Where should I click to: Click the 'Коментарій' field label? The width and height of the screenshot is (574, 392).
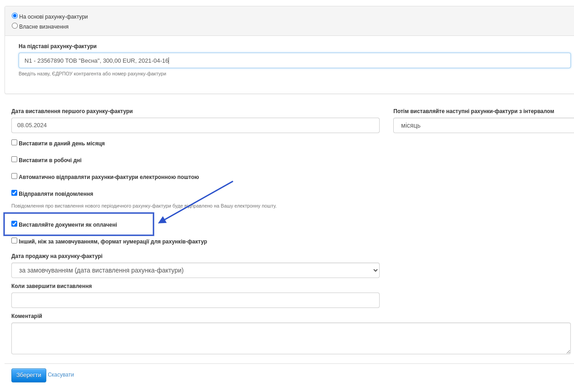(x=27, y=316)
